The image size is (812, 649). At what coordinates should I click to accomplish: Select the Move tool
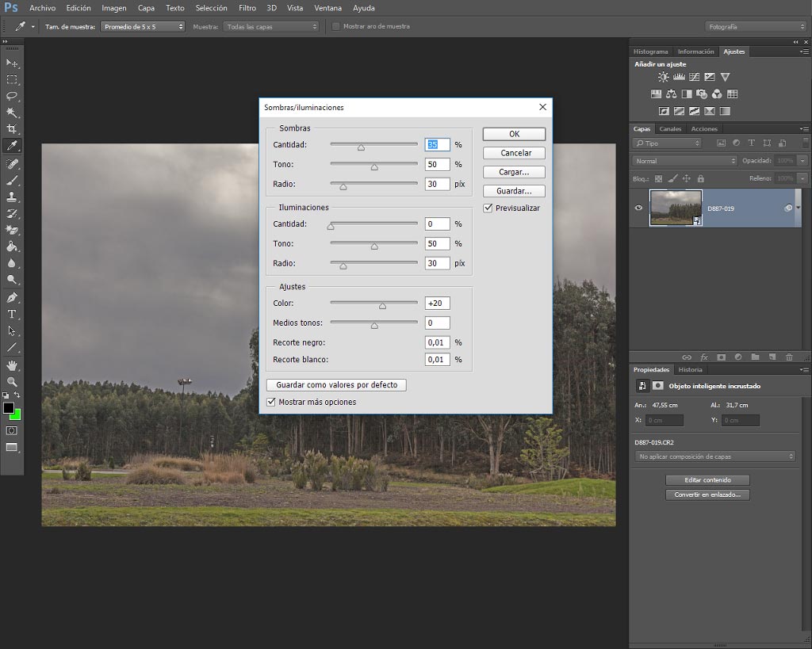tap(12, 63)
